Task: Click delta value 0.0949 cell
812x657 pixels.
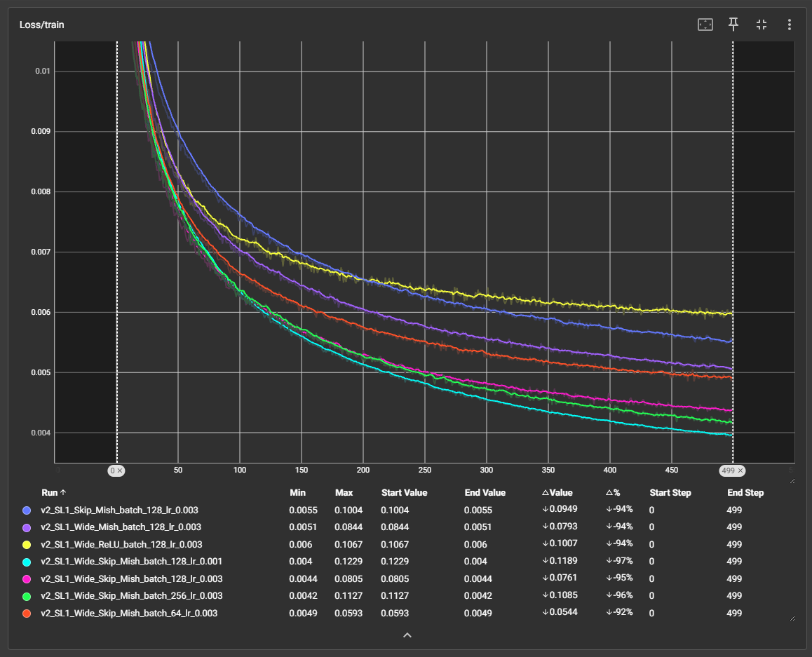Action: (560, 509)
